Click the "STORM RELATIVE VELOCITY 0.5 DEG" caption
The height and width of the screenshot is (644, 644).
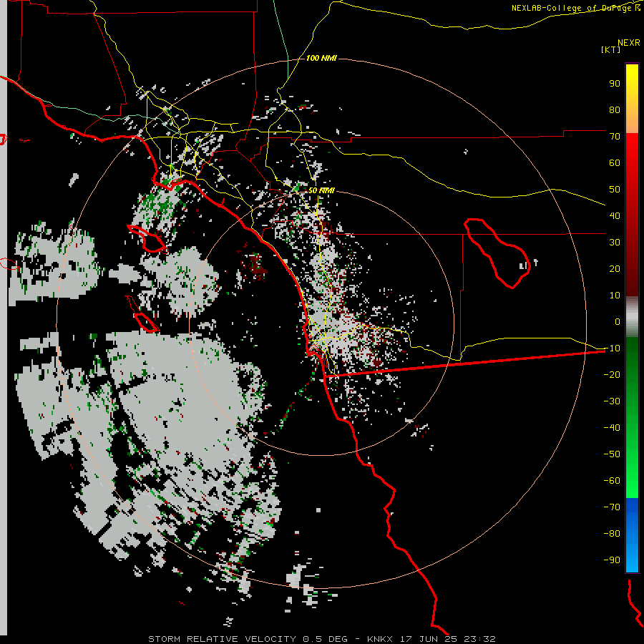coord(248,639)
